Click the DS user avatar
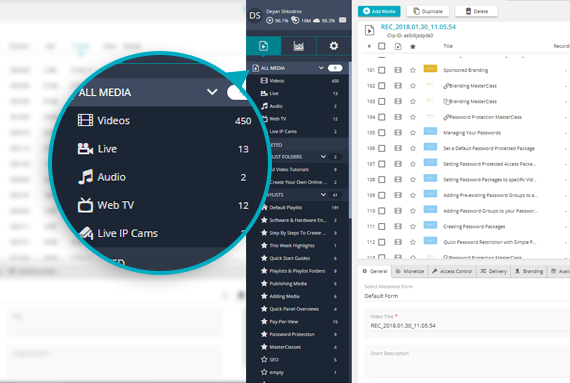This screenshot has height=383, width=570. [x=255, y=16]
